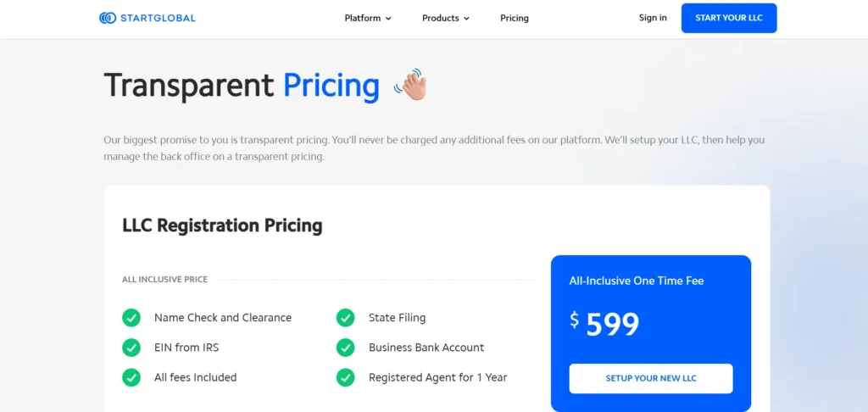Click the Sign in link

click(653, 18)
